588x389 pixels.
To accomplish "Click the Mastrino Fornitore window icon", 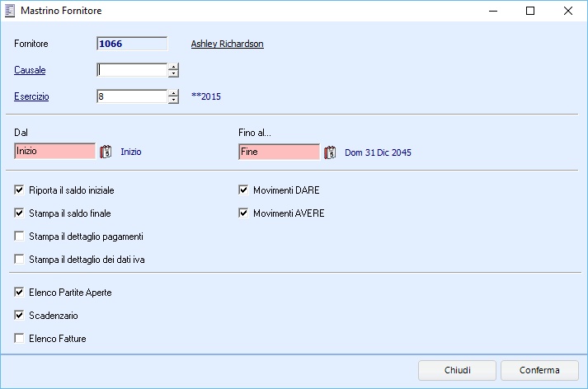I will click(10, 12).
